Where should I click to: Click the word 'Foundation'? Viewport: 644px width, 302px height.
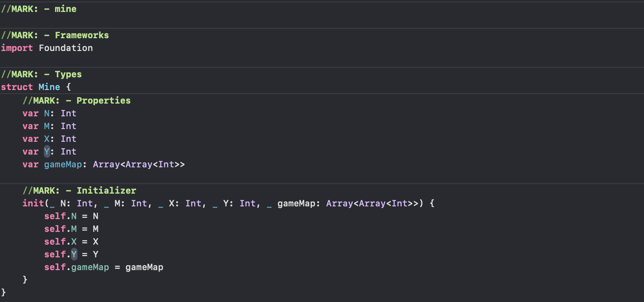[66, 48]
